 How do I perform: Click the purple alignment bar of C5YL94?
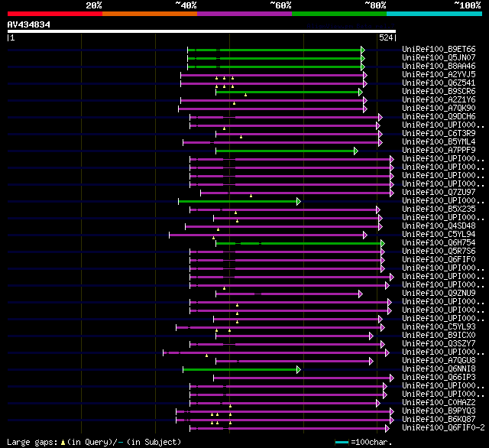[267, 235]
